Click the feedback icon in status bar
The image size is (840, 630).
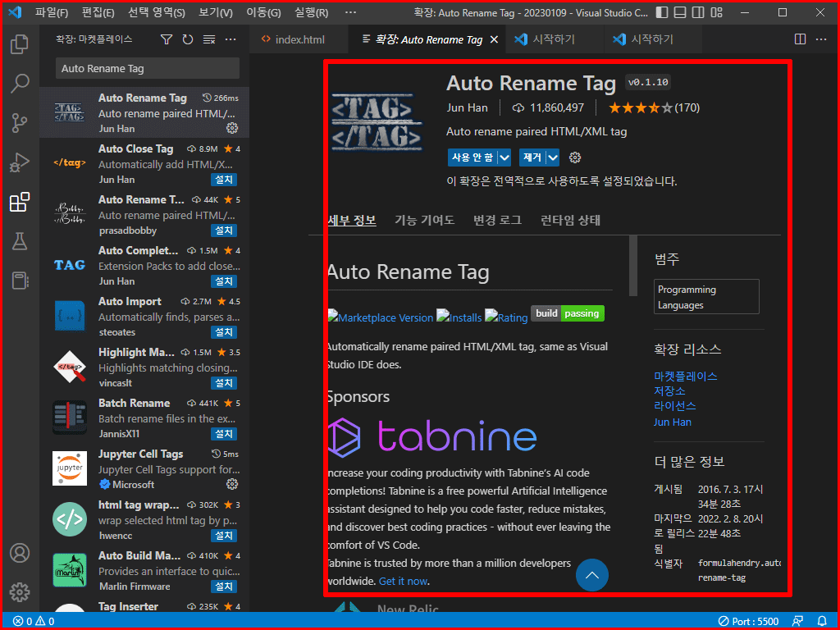pyautogui.click(x=798, y=622)
